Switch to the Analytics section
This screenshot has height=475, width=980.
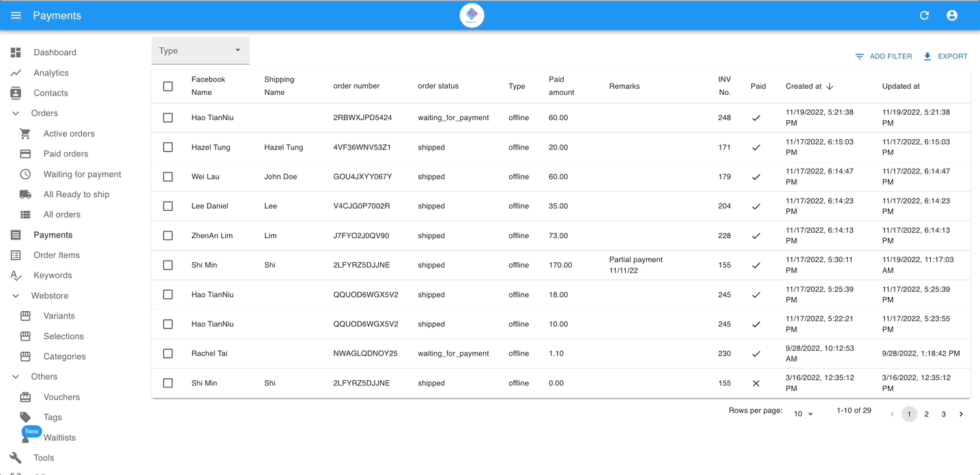pyautogui.click(x=51, y=72)
